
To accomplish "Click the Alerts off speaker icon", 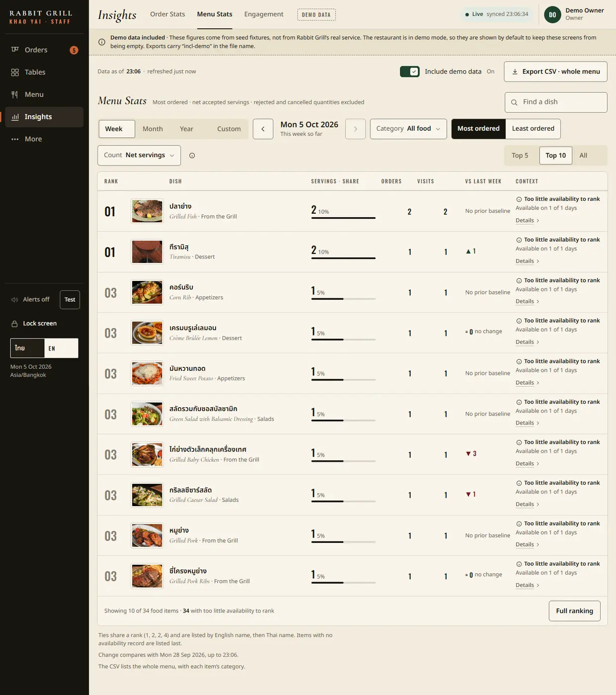I will coord(15,300).
